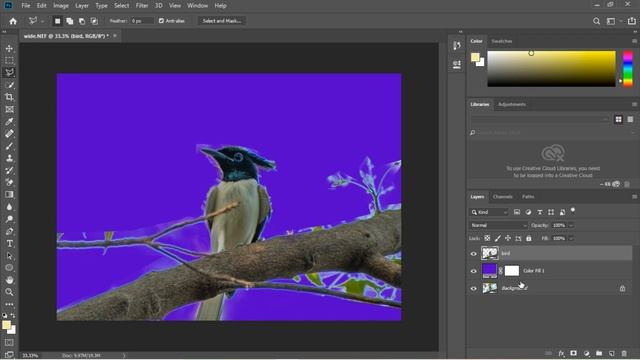This screenshot has width=640, height=360.
Task: Select the Clone Stamp tool
Action: [9, 158]
